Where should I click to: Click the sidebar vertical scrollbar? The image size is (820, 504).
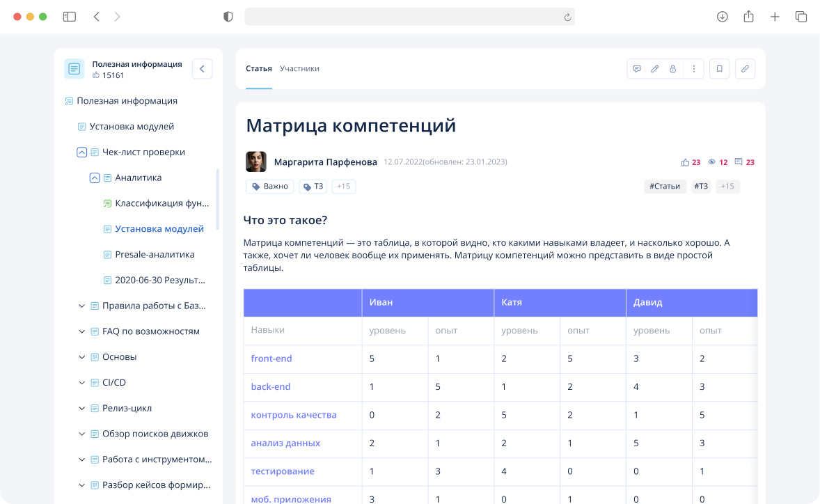point(218,200)
